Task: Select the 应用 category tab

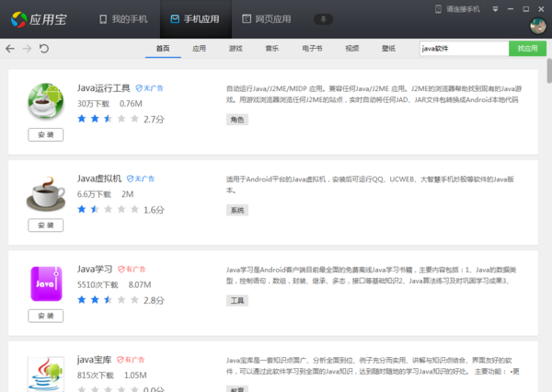Action: pos(200,49)
